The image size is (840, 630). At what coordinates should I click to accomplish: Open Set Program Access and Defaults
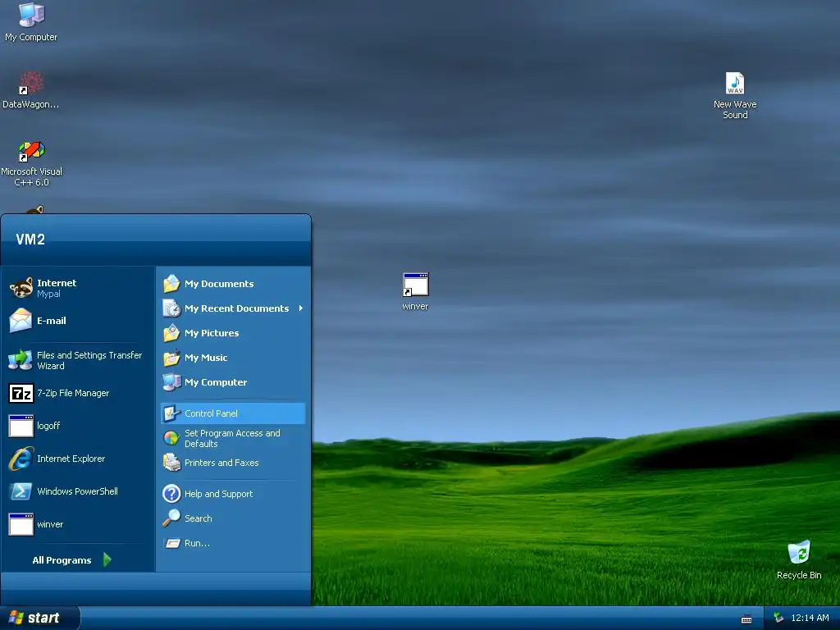pyautogui.click(x=233, y=438)
